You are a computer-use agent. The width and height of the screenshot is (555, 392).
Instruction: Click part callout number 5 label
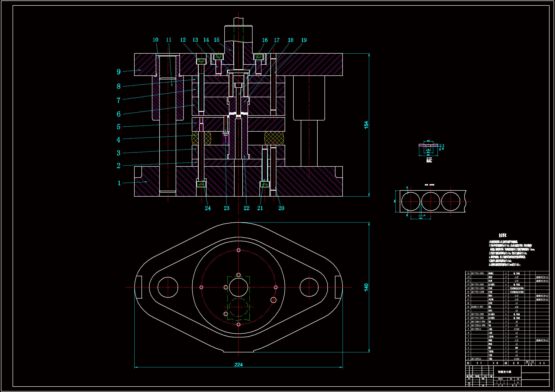point(118,127)
